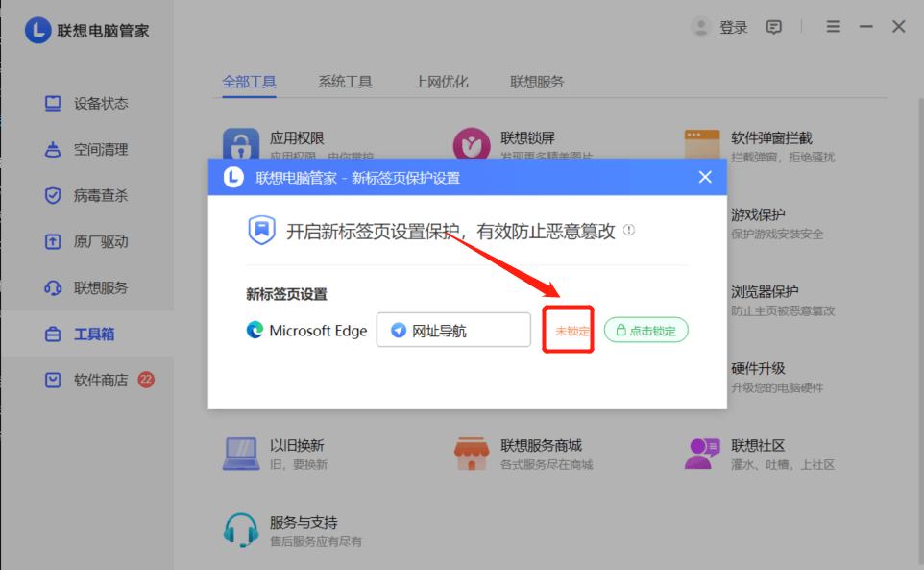Open the 以旧换新 laptop icon
Viewport: 924px width, 570px height.
click(x=241, y=454)
